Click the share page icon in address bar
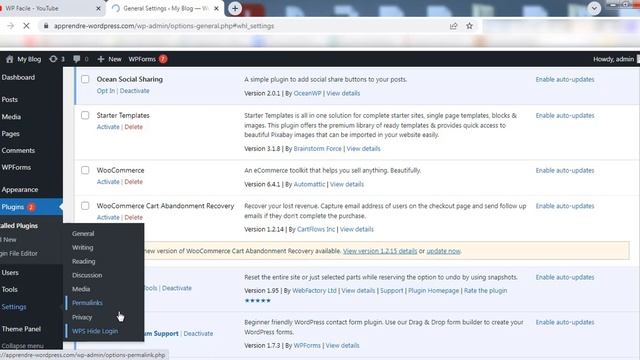Image resolution: width=640 pixels, height=360 pixels. 453,26
